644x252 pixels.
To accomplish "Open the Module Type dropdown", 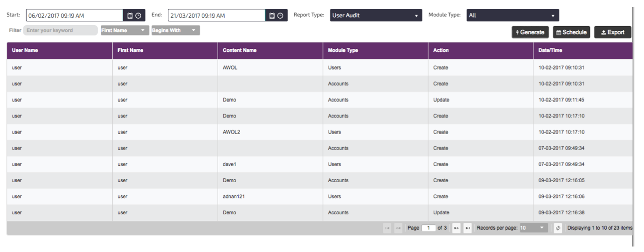I will 512,15.
